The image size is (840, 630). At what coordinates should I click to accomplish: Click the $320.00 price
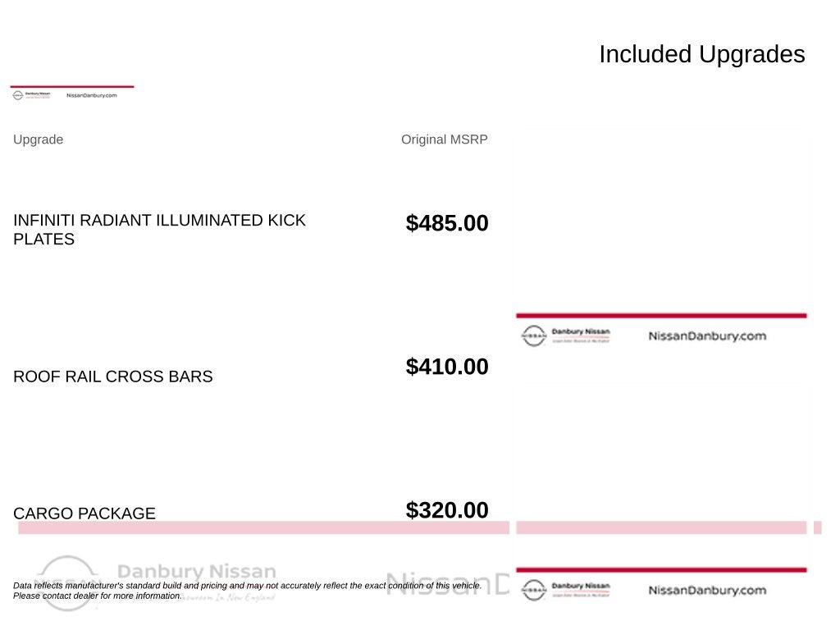(x=447, y=510)
